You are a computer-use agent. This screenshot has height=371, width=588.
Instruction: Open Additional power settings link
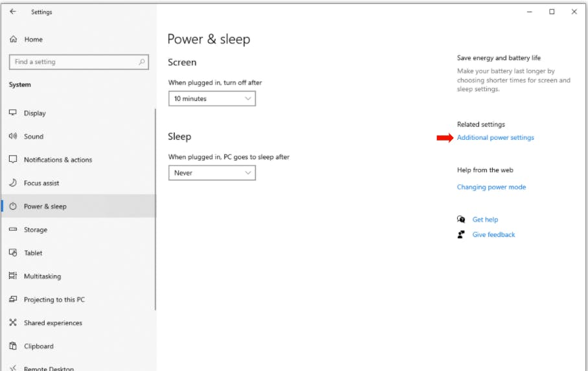pyautogui.click(x=495, y=138)
